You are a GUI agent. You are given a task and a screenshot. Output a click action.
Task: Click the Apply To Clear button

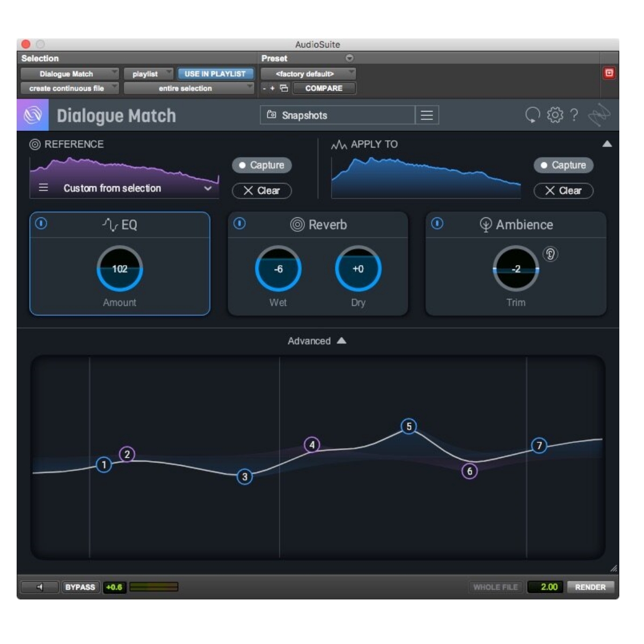click(563, 191)
